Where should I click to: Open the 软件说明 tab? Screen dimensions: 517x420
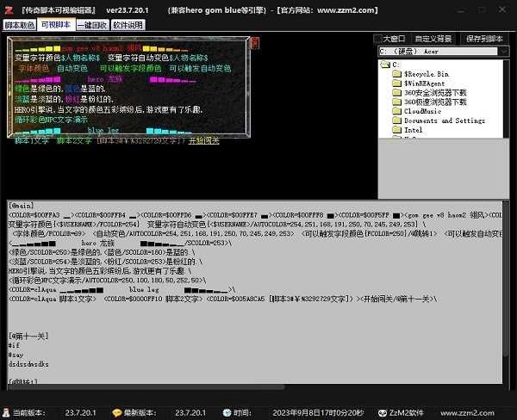tap(128, 25)
